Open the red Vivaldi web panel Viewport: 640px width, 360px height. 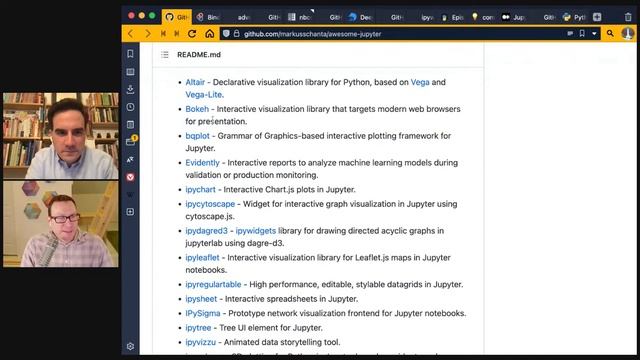click(130, 177)
